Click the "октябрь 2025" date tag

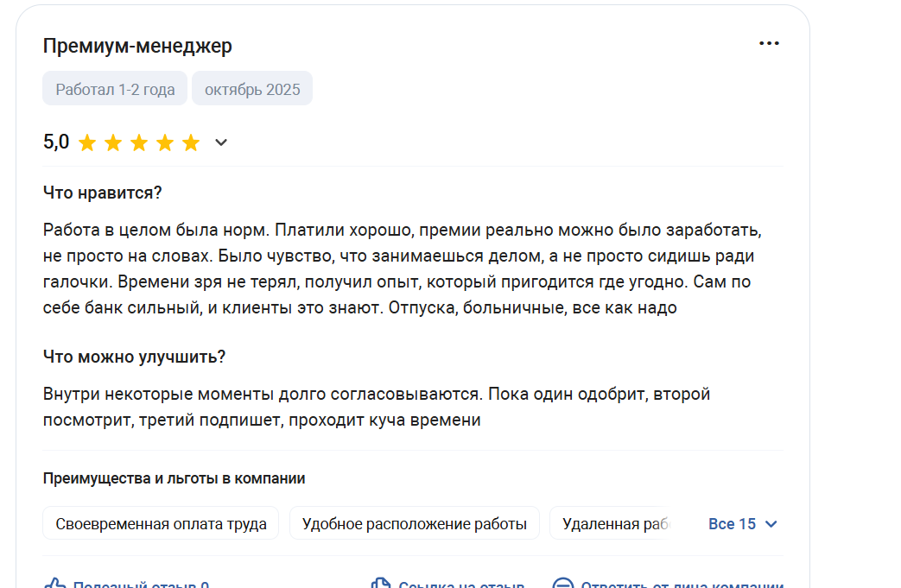click(252, 90)
